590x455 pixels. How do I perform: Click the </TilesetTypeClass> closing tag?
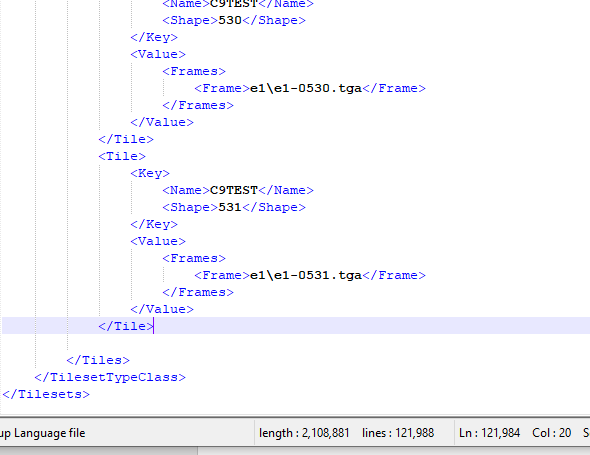110,377
